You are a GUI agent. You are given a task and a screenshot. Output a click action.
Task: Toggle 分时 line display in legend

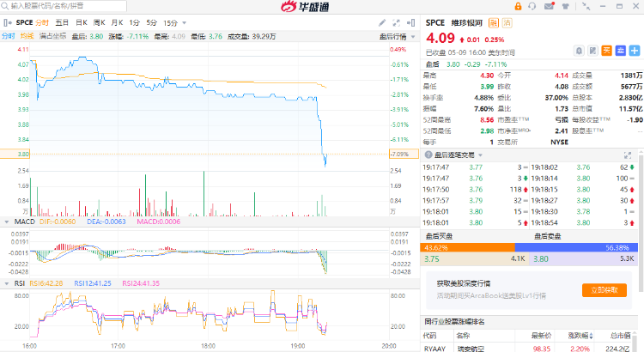9,36
